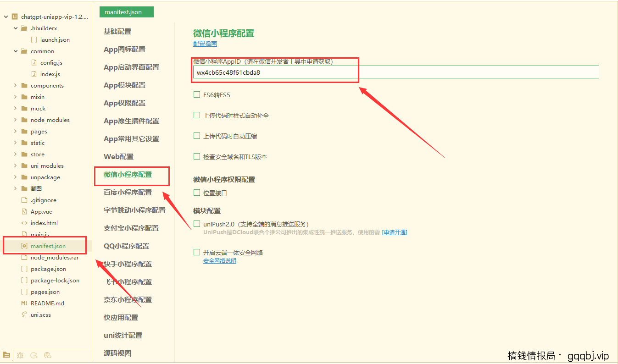Collapse the chatgpt-uniapp-vip project tree
This screenshot has width=618, height=364.
[x=6, y=17]
